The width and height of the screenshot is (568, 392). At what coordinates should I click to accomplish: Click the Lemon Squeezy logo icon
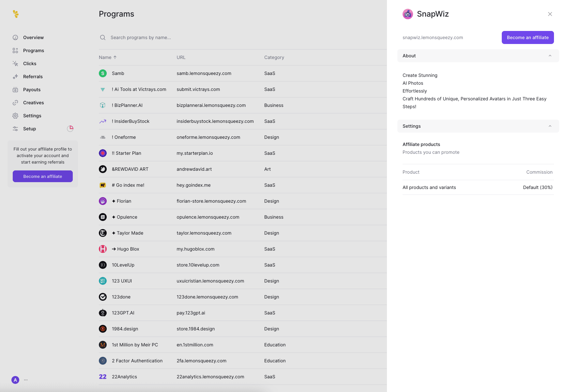pyautogui.click(x=16, y=14)
